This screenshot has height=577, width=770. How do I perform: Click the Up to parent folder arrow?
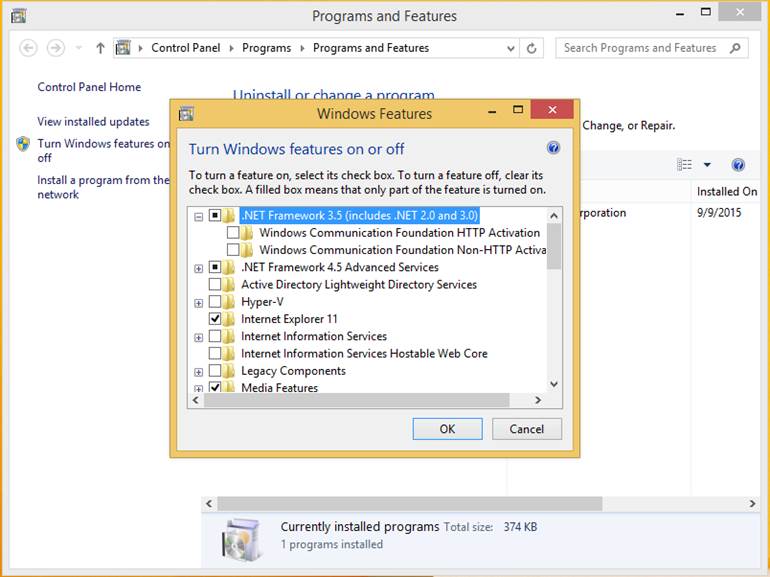[x=100, y=48]
